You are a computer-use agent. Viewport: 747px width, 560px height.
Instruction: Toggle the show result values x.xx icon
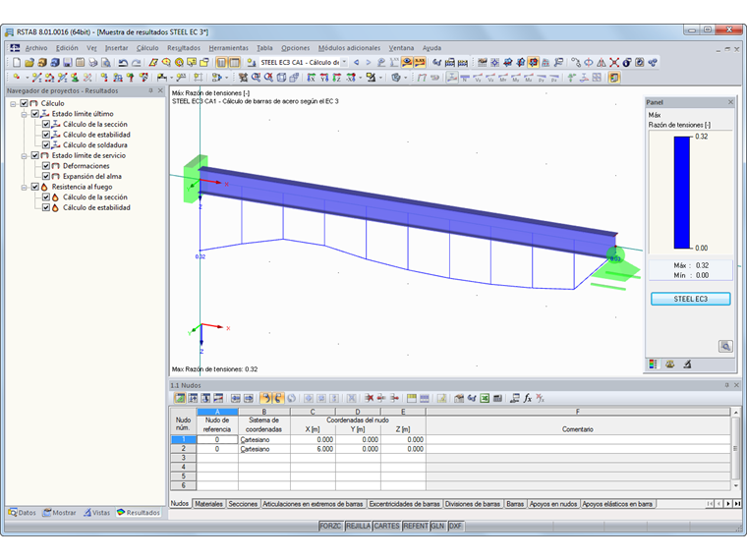420,62
